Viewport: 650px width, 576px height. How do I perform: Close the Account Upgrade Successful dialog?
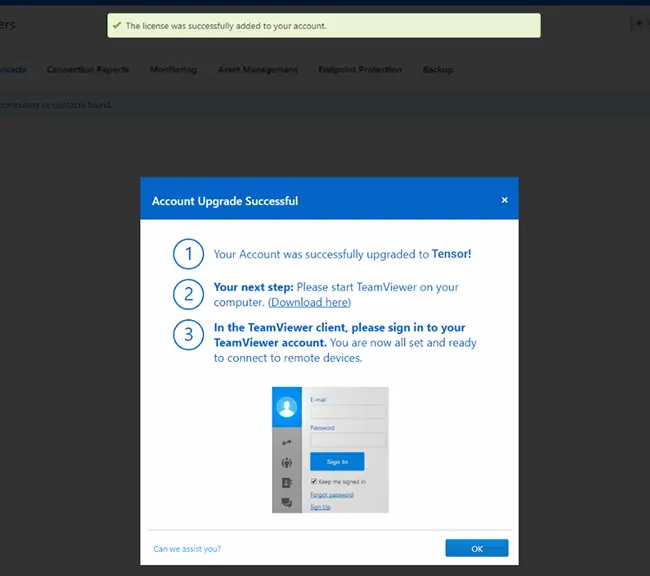pos(504,200)
